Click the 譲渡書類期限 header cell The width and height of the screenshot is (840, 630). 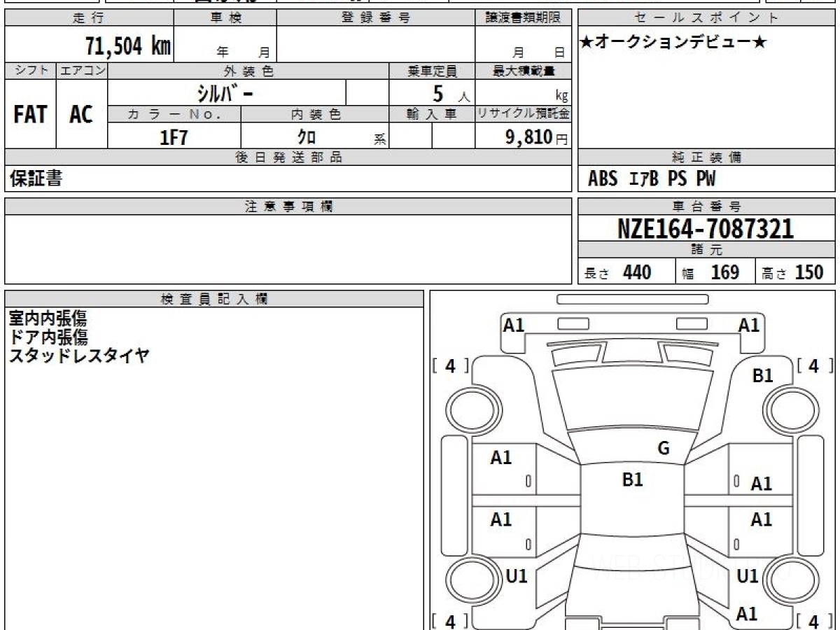click(x=524, y=18)
